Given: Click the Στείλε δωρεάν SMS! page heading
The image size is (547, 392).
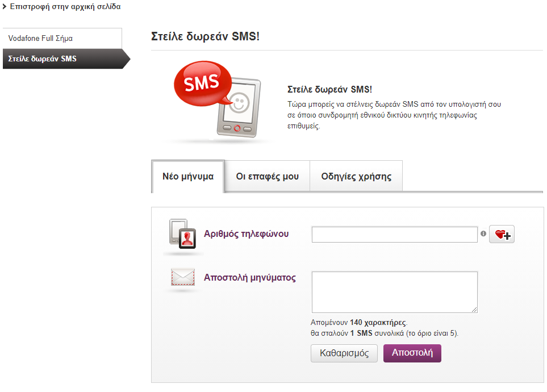Looking at the screenshot, I should 205,36.
